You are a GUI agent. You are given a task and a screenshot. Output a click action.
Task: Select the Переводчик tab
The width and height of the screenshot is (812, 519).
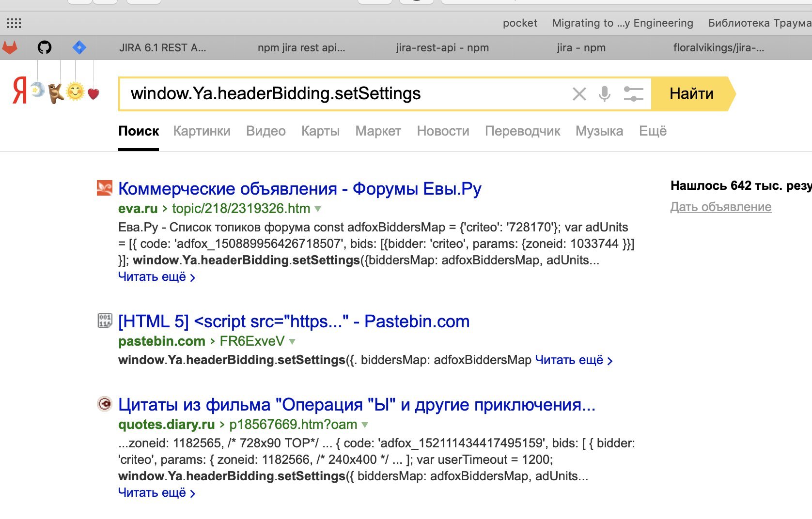pyautogui.click(x=523, y=131)
